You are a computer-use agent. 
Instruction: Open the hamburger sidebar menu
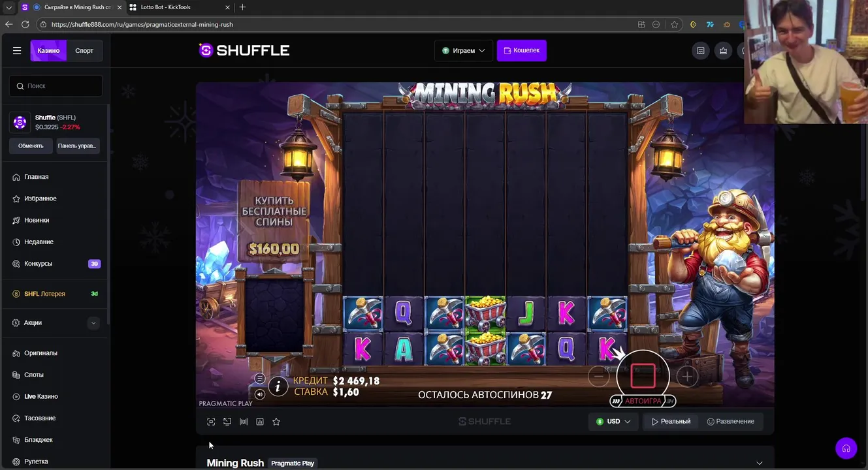point(17,50)
